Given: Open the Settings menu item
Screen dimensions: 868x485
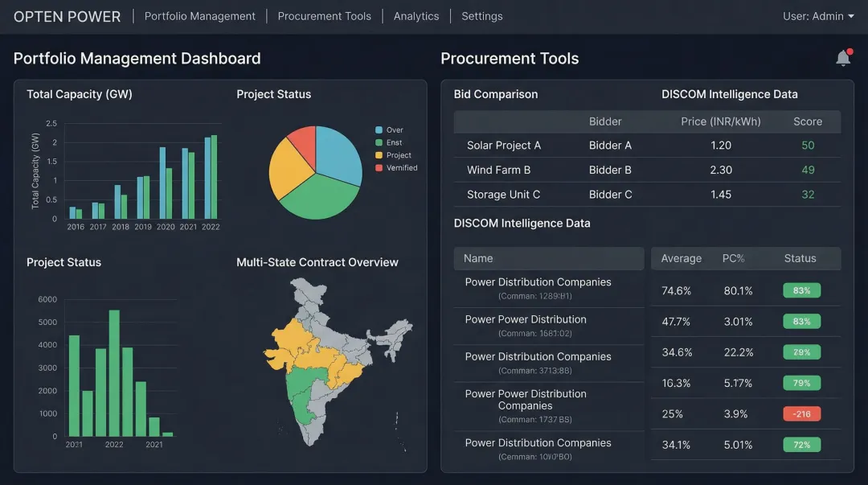Looking at the screenshot, I should pyautogui.click(x=481, y=15).
